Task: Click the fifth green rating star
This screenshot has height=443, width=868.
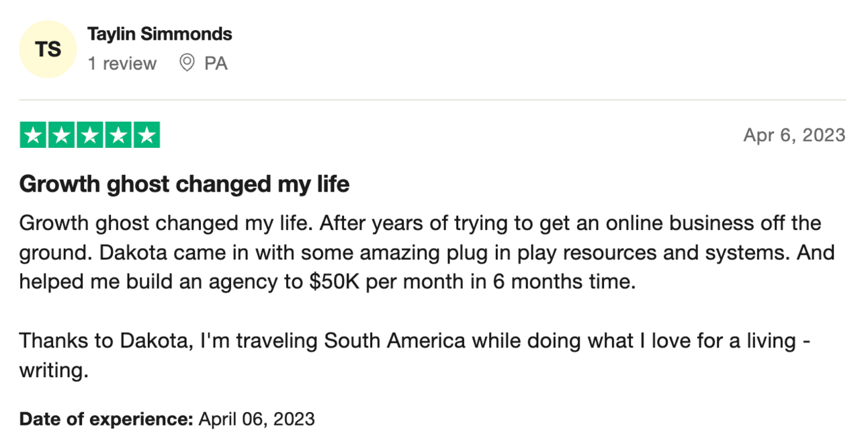Action: coord(146,135)
